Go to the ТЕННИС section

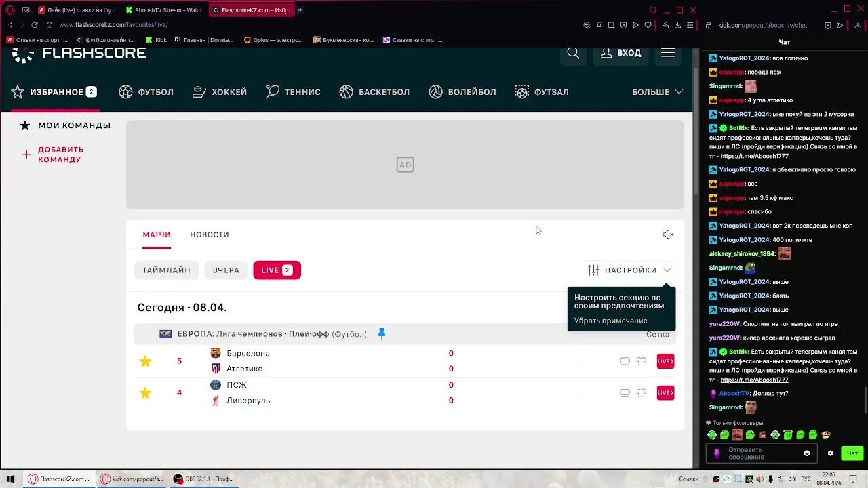point(293,91)
